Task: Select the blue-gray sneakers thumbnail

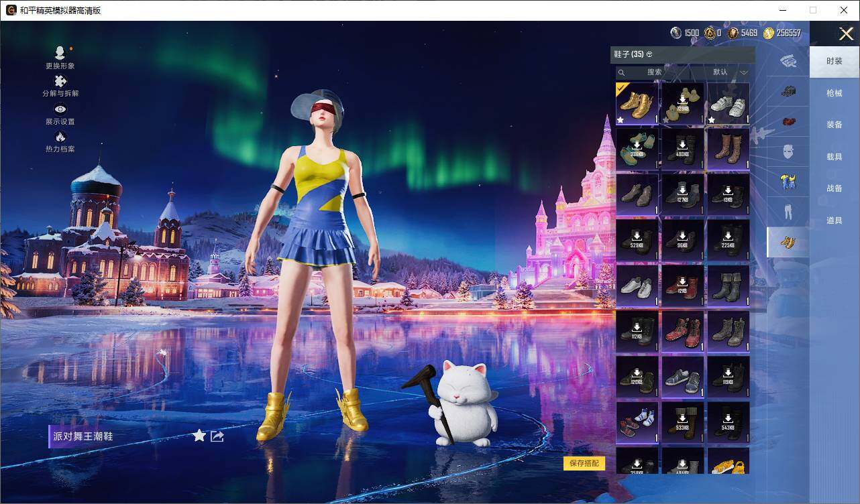Action: click(683, 377)
